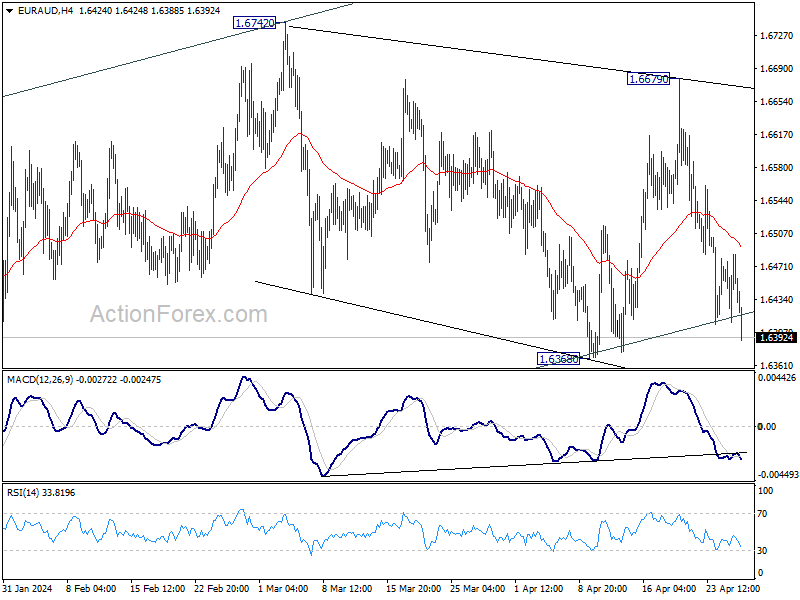800x600 pixels.
Task: Click the MACD 0.00 zero level label
Action: [767, 427]
